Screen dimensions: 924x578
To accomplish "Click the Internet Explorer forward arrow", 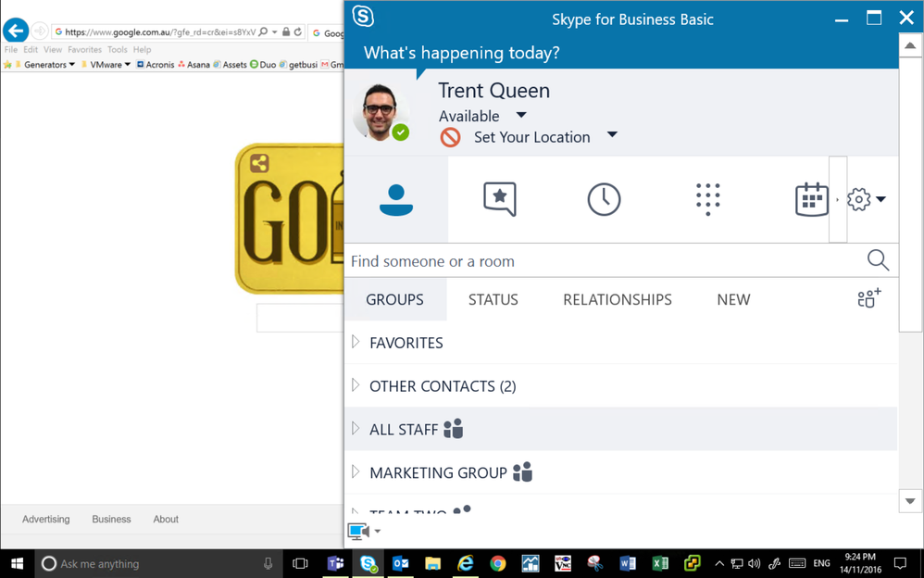I will pos(40,31).
